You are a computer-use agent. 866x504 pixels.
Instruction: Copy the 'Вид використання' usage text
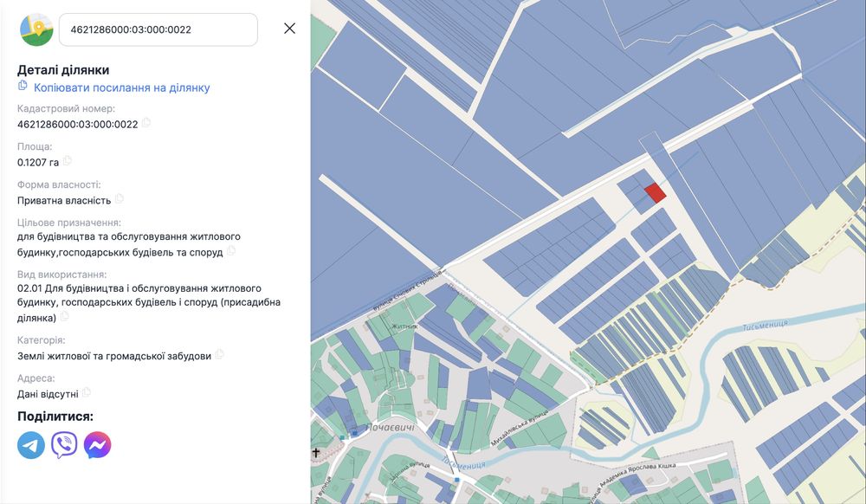click(65, 316)
